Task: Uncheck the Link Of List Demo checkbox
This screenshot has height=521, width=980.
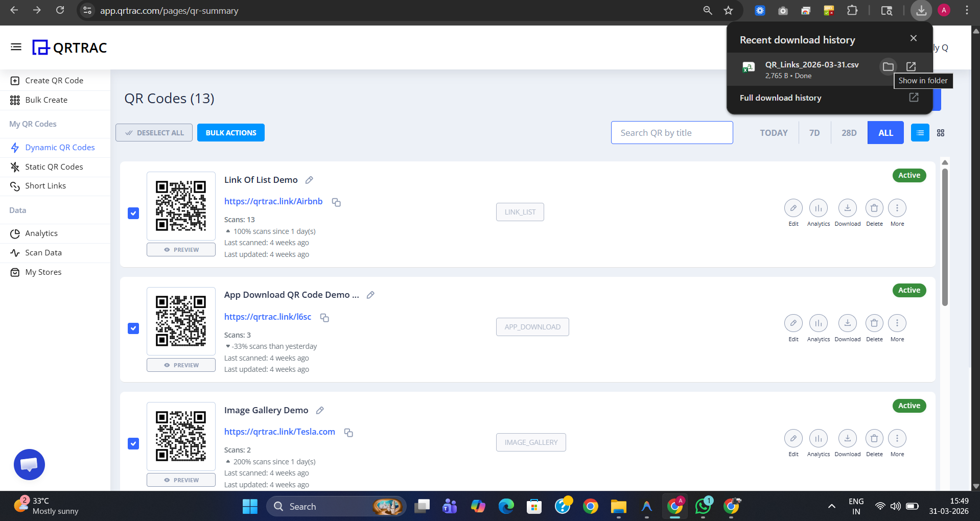Action: click(133, 213)
